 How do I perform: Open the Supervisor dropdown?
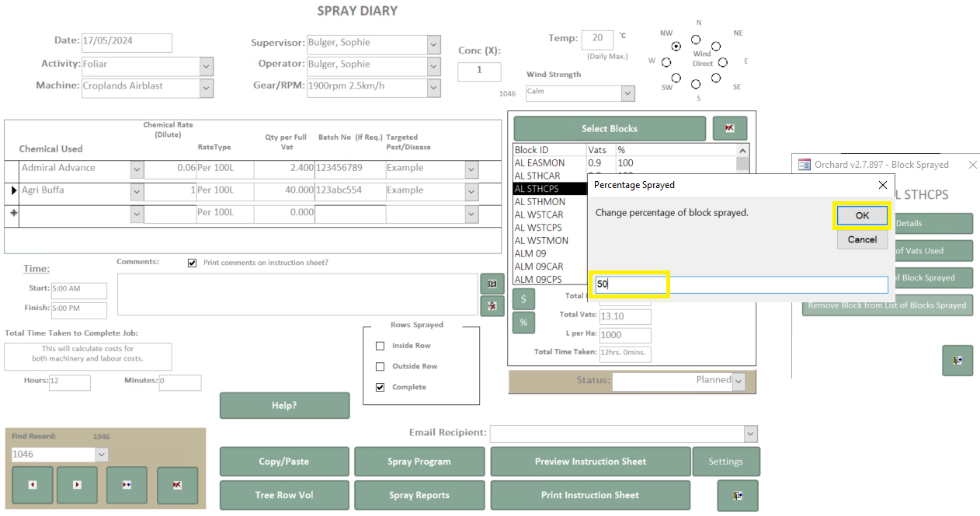click(x=434, y=44)
